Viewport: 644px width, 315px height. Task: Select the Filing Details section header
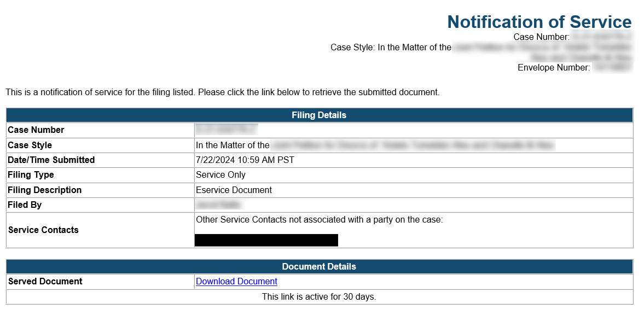[319, 115]
